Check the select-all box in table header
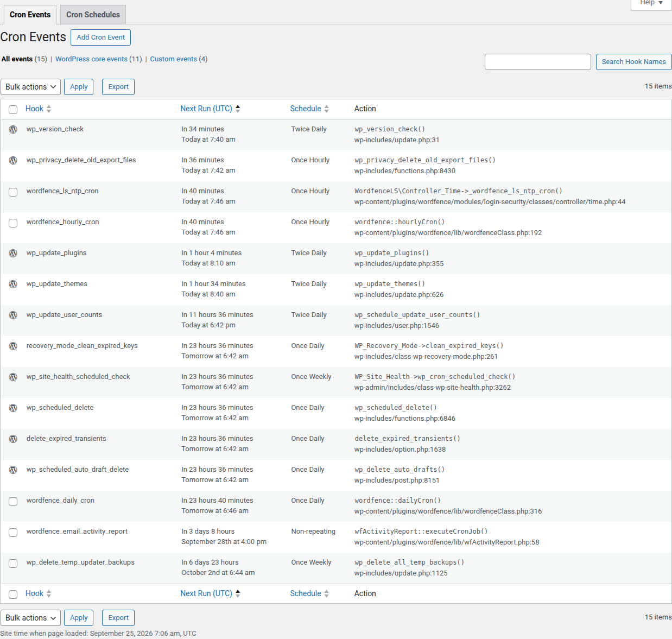This screenshot has height=639, width=672. pos(13,110)
